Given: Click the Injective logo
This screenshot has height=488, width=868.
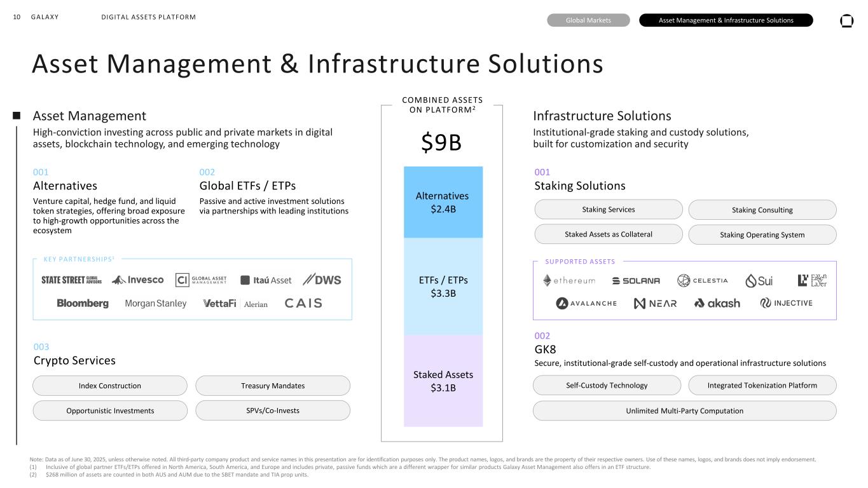Looking at the screenshot, I should pyautogui.click(x=786, y=303).
